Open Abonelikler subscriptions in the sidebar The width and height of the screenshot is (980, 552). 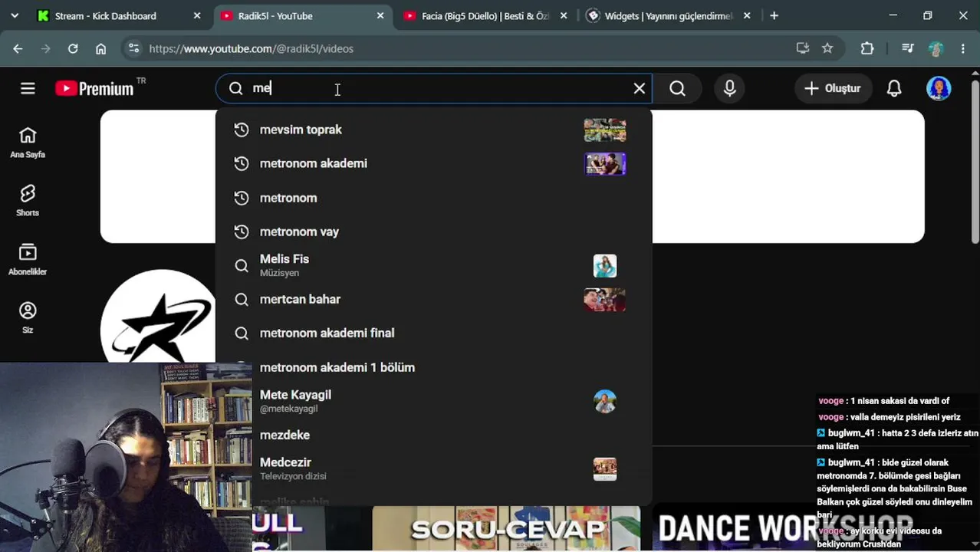coord(28,259)
